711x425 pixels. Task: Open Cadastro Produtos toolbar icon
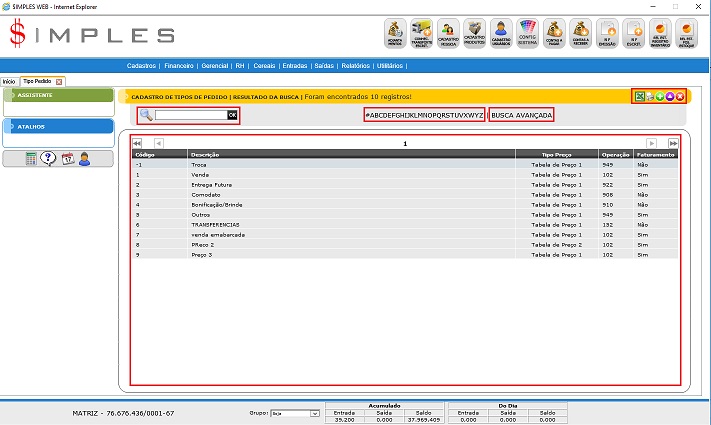pos(475,34)
